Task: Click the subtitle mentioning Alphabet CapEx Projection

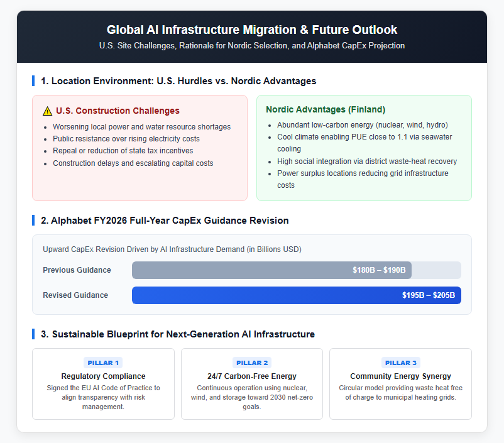Action: click(252, 46)
